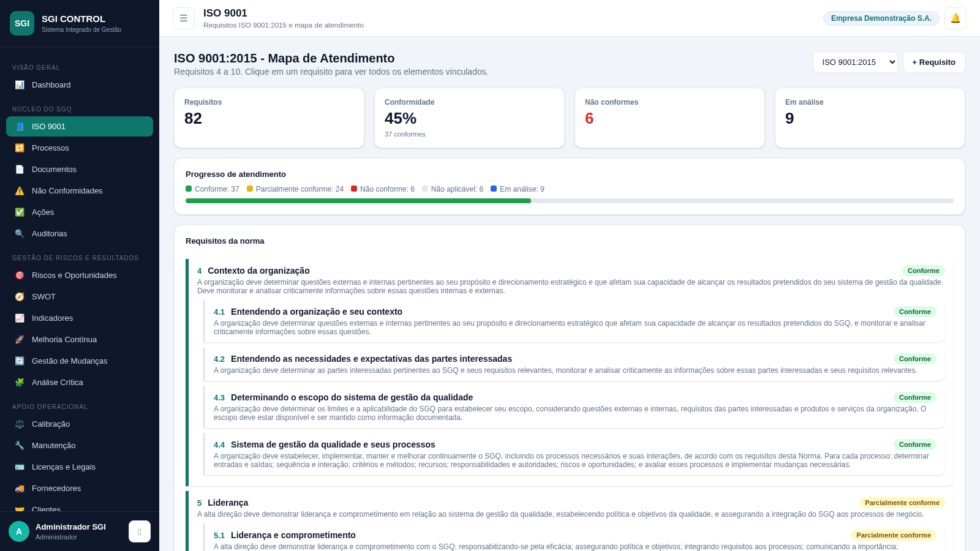Screen dimensions: 980x551
Task: Click the Análise Crítica puzzle icon
Action: coord(20,383)
